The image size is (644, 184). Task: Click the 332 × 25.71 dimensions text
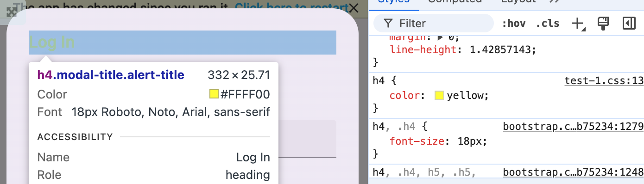coord(239,75)
